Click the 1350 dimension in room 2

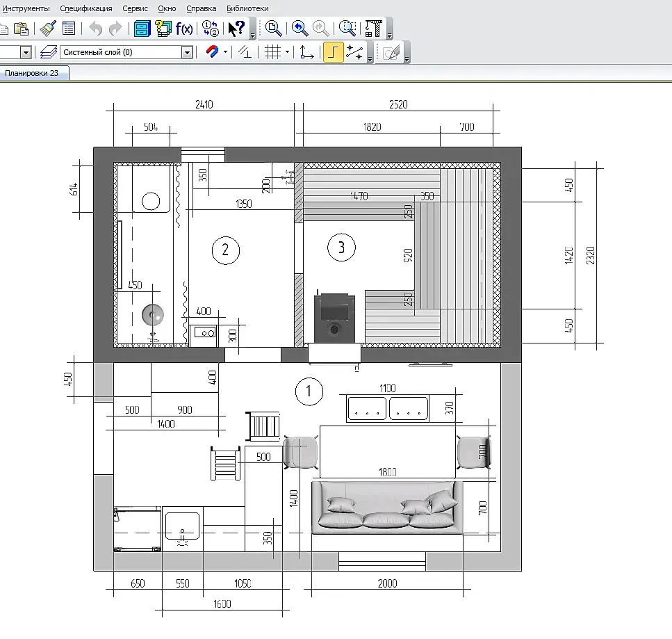pyautogui.click(x=244, y=204)
